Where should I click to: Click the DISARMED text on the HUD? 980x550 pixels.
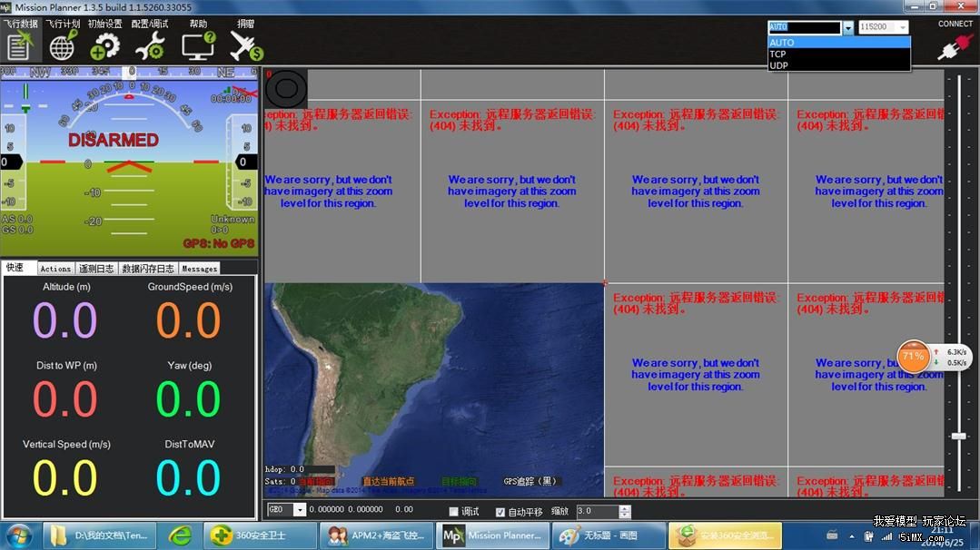[x=114, y=140]
